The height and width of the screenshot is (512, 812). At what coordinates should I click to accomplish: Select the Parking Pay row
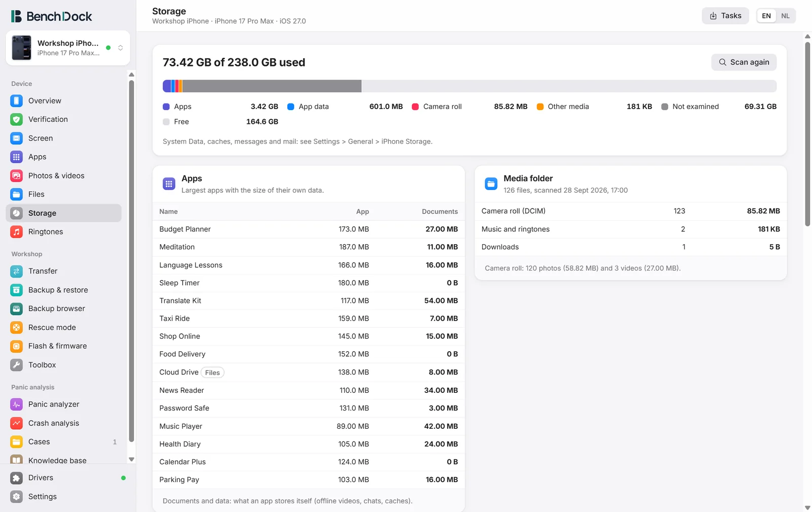[x=309, y=480]
